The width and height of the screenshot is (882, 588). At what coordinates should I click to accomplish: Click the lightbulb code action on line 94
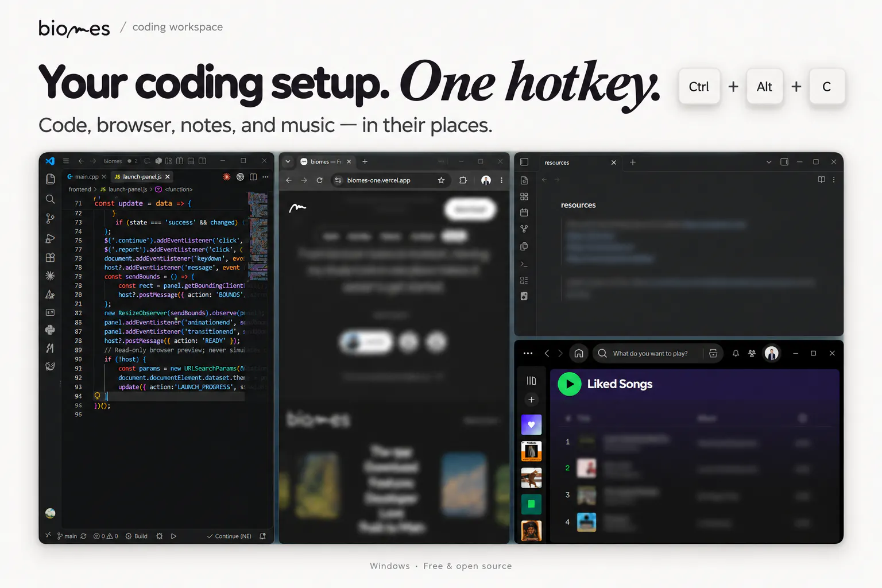pyautogui.click(x=97, y=396)
